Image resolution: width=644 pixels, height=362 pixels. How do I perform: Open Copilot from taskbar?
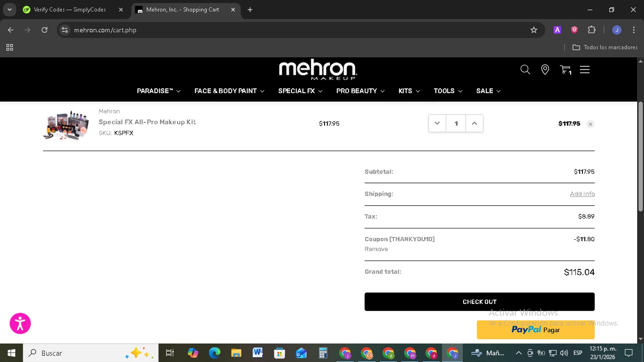[193, 353]
